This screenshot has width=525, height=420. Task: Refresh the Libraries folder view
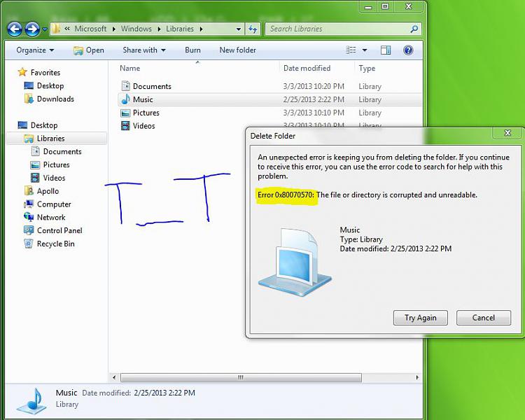point(253,29)
